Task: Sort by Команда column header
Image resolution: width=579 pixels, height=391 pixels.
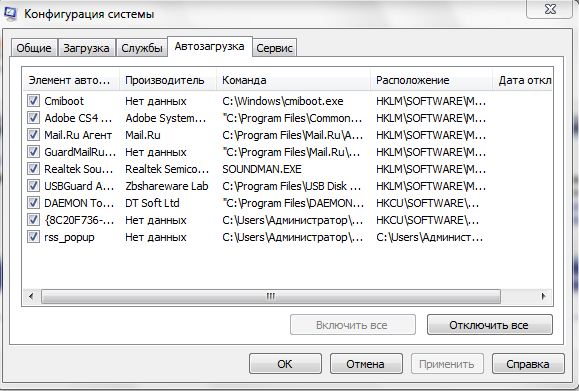Action: point(293,80)
